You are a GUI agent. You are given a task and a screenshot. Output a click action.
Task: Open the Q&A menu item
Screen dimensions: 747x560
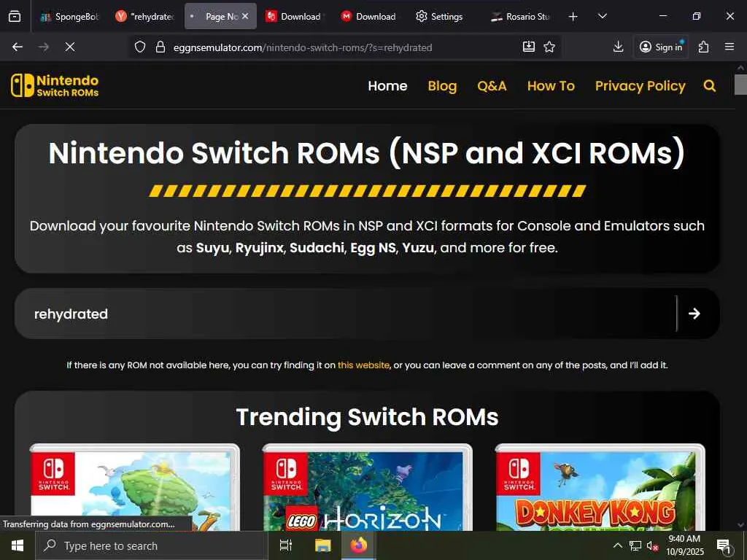coord(492,86)
